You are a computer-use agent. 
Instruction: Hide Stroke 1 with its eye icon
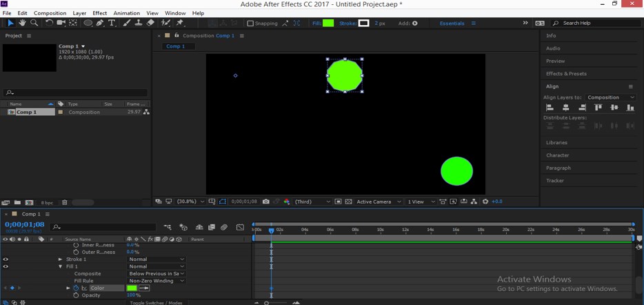point(6,259)
